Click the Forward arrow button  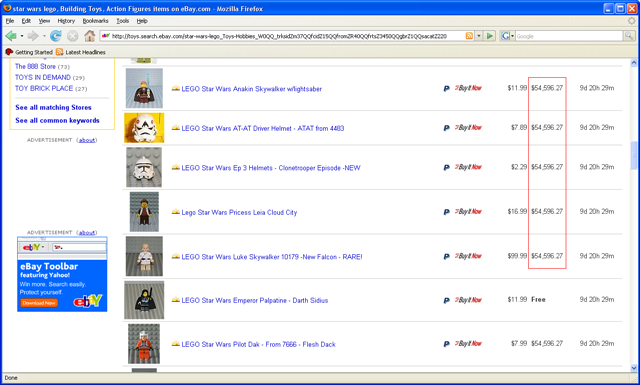coord(33,36)
